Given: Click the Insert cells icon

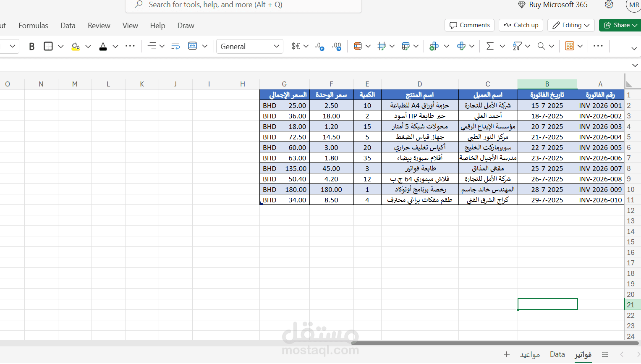Looking at the screenshot, I should [x=434, y=46].
